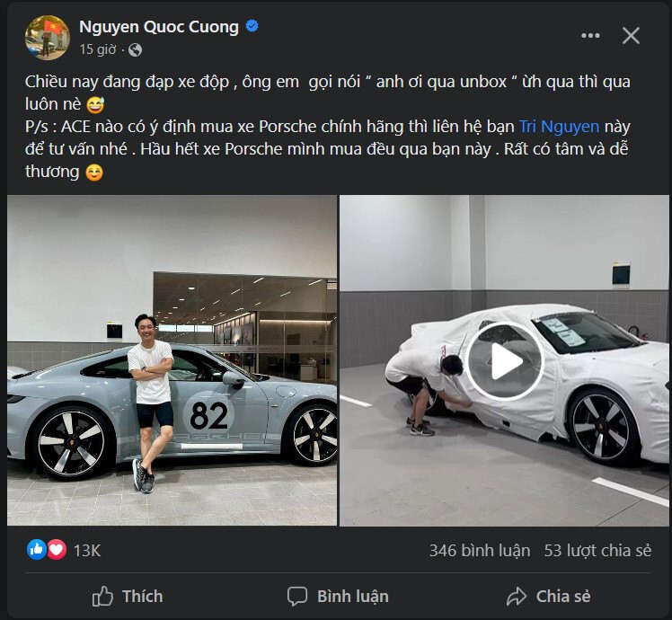The image size is (672, 620).
Task: Click the number 82 on the car door
Action: coord(208,415)
